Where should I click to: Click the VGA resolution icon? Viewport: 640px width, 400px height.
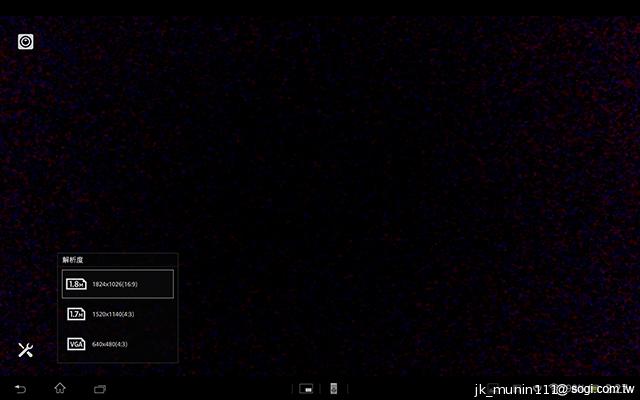76,344
